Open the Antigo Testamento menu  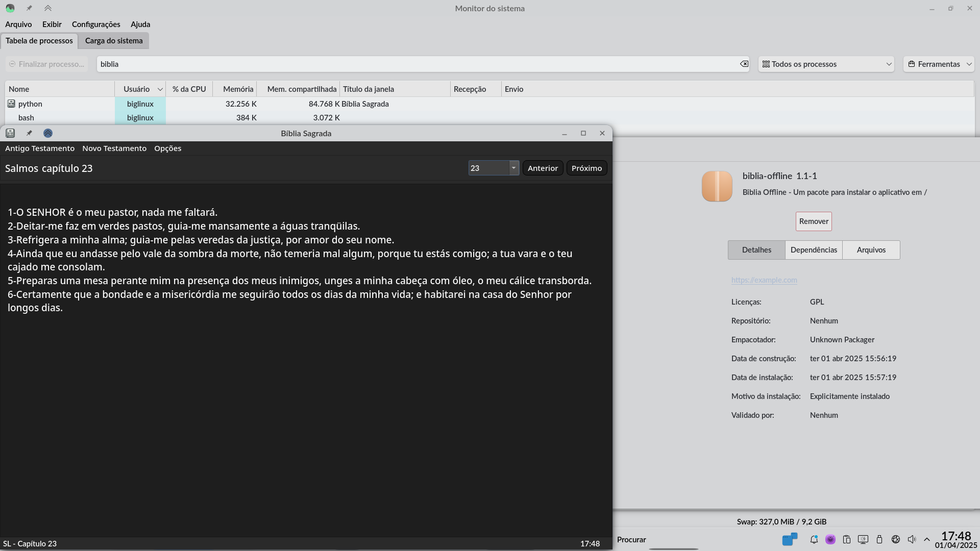(x=40, y=148)
